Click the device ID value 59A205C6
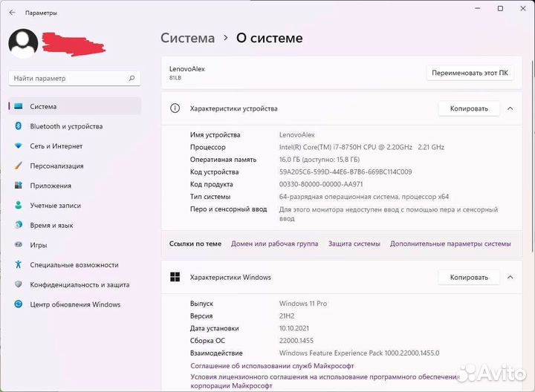The image size is (535, 392). [x=346, y=171]
